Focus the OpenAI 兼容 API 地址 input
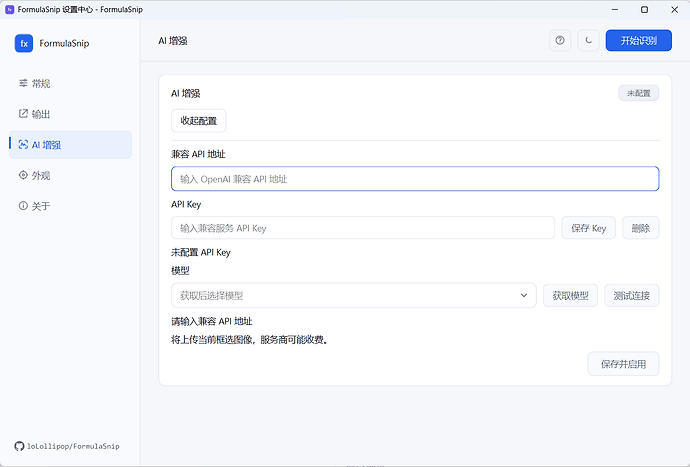The height and width of the screenshot is (467, 690). [x=415, y=179]
